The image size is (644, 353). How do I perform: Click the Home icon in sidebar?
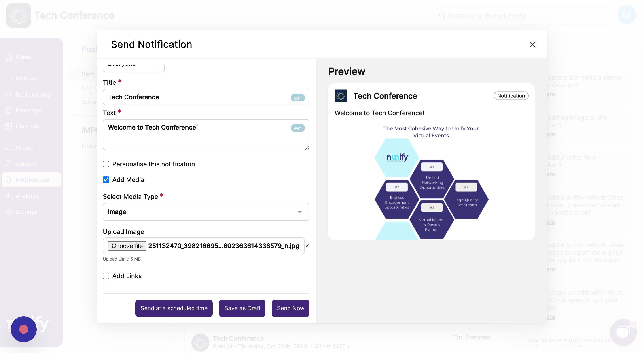click(x=9, y=57)
